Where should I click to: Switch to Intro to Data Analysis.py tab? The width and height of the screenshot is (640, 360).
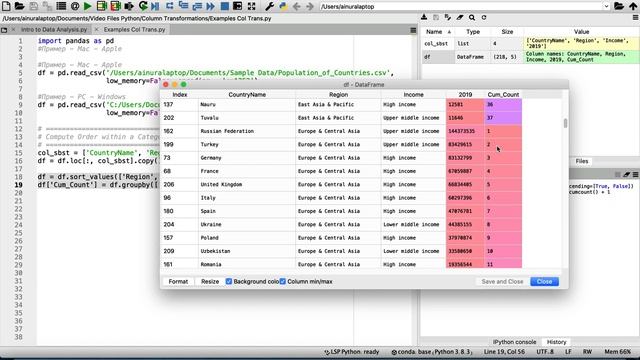coord(54,30)
